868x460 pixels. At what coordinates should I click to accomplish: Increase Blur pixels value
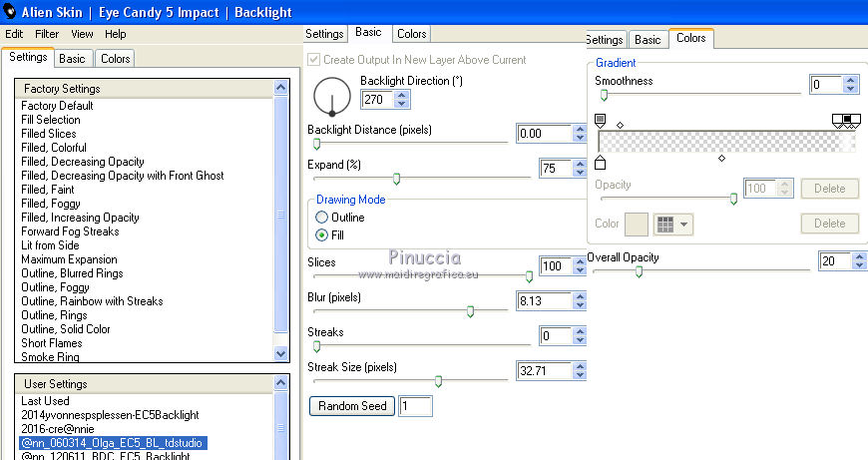pos(580,296)
